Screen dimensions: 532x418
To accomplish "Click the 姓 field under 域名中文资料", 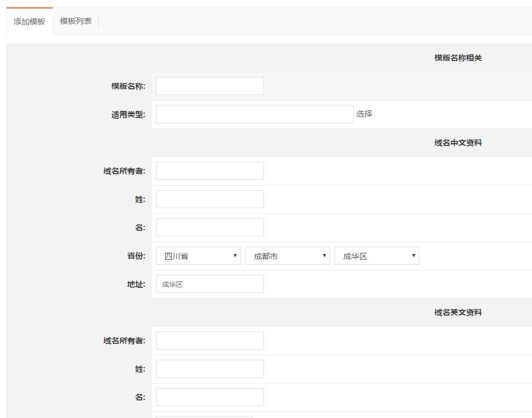I will [x=210, y=199].
